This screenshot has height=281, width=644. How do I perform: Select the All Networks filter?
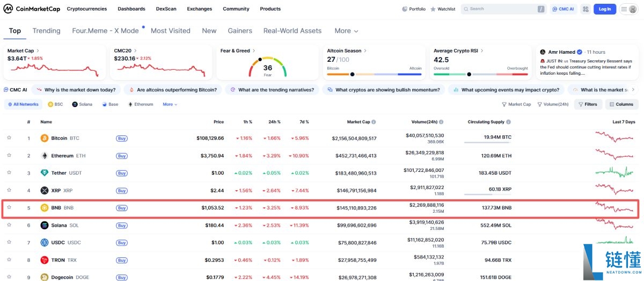(23, 104)
